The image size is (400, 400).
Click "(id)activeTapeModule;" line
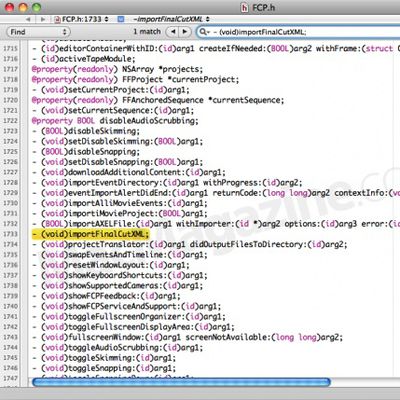tap(84, 59)
